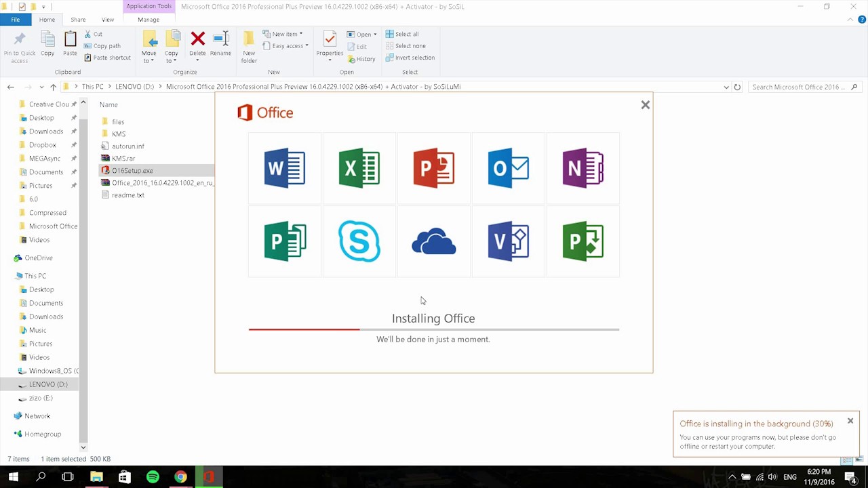This screenshot has height=488, width=868.
Task: Click the Excel icon in Office installer
Action: pos(359,167)
